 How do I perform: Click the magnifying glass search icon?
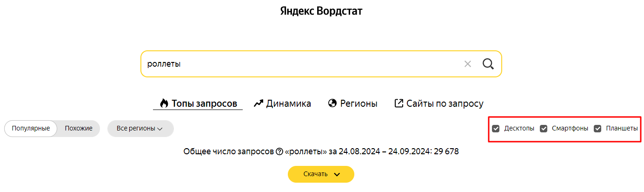[x=488, y=64]
